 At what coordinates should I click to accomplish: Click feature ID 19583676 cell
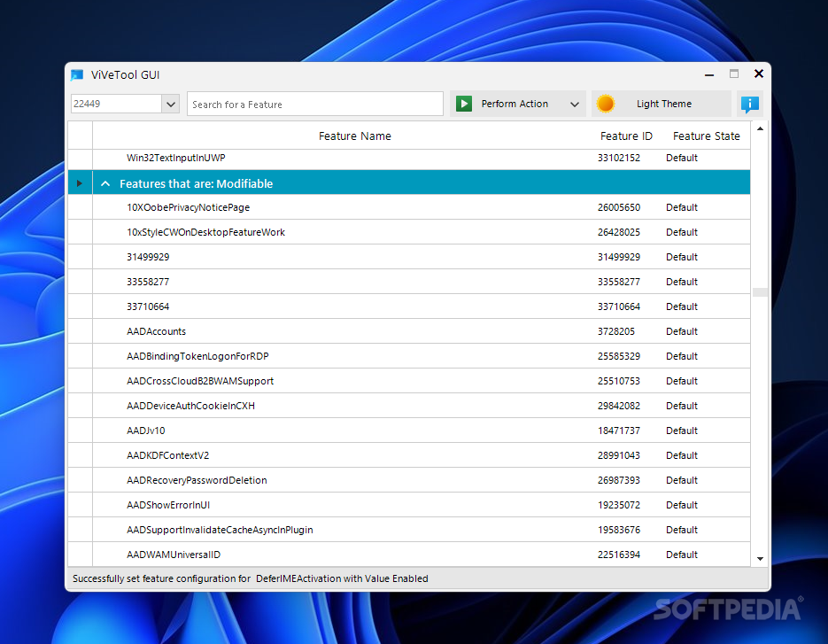[x=619, y=531]
